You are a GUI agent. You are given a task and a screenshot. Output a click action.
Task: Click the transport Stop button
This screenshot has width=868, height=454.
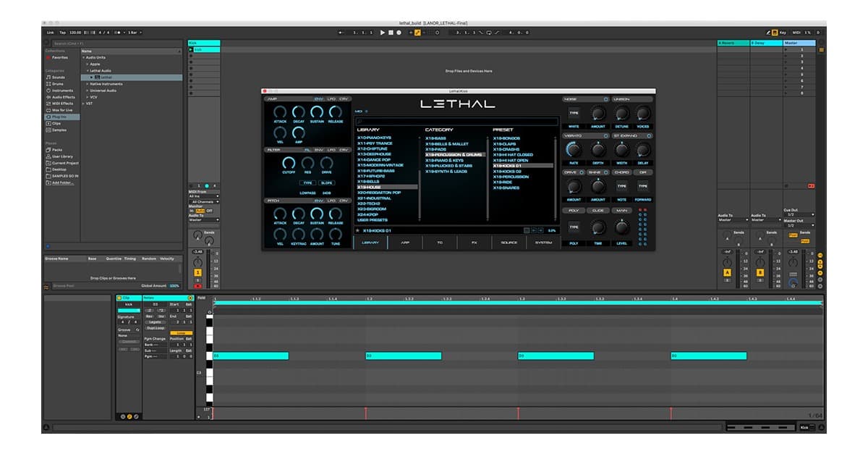point(391,33)
